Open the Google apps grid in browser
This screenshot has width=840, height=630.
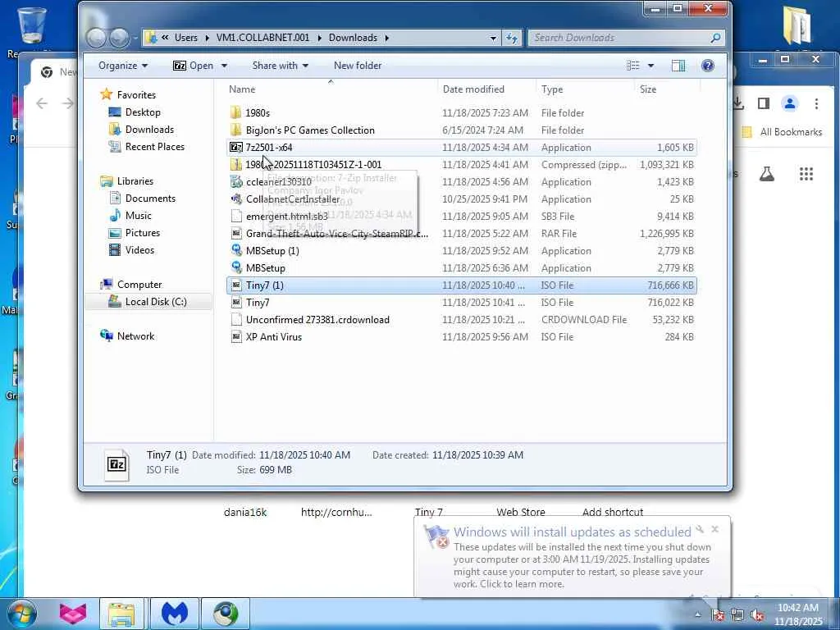[806, 174]
